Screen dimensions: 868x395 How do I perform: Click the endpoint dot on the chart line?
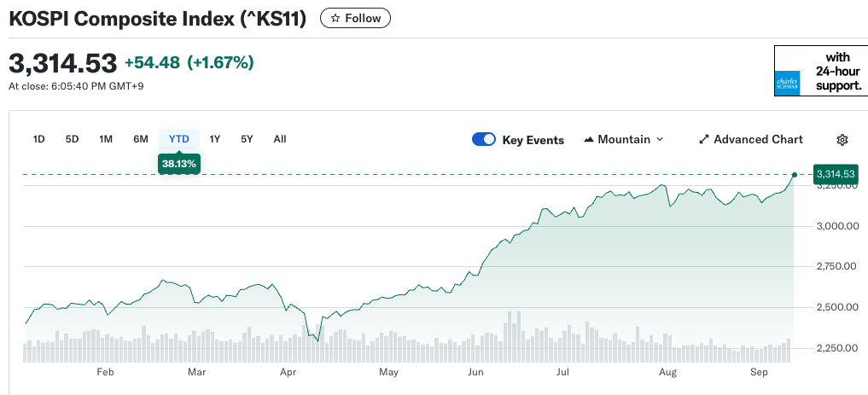(795, 174)
